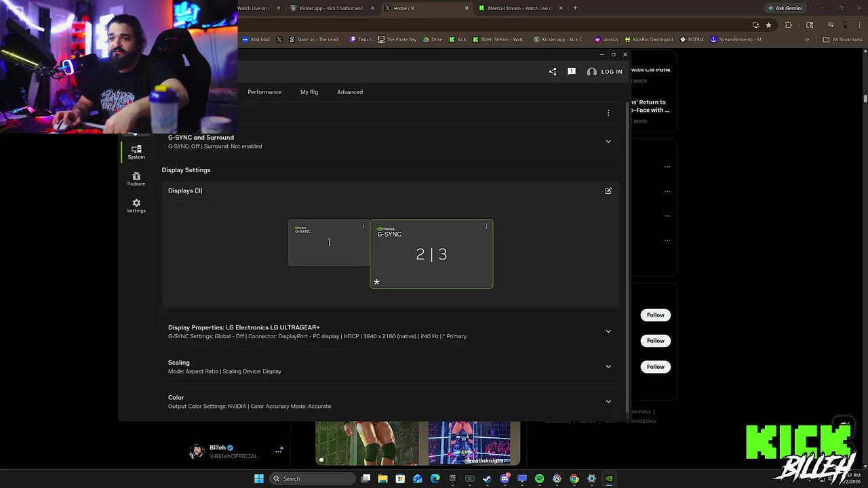The image size is (868, 488).
Task: Click the LOG IN button
Action: (x=604, y=72)
